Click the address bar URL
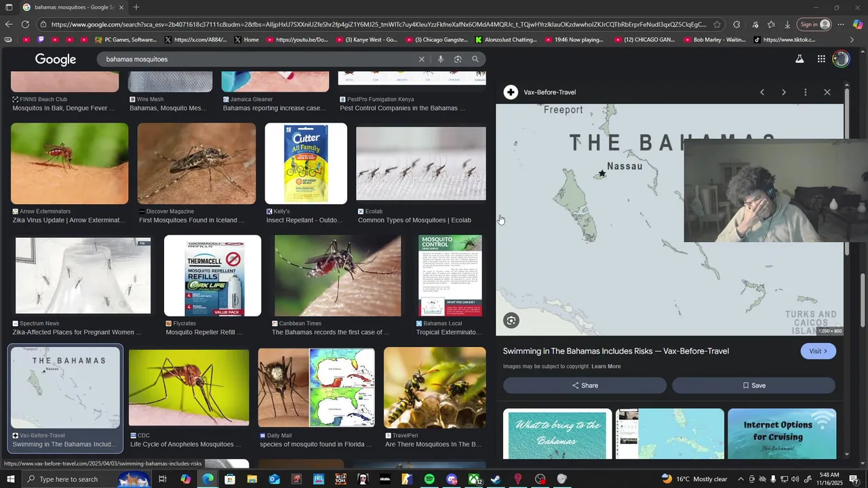 pos(378,24)
